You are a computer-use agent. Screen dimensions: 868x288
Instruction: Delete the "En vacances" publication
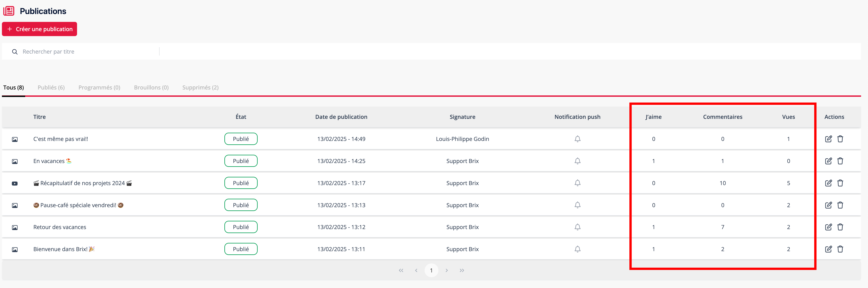(x=840, y=161)
